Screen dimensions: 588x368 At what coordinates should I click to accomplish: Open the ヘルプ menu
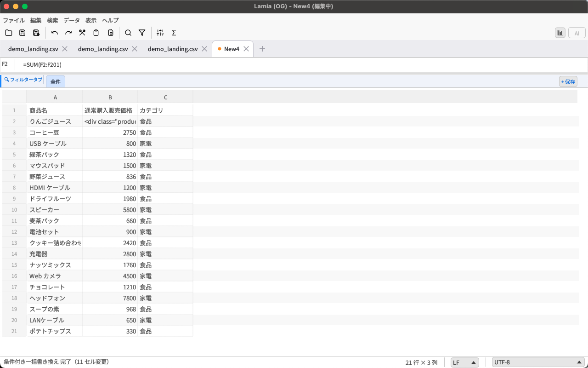[x=110, y=20]
